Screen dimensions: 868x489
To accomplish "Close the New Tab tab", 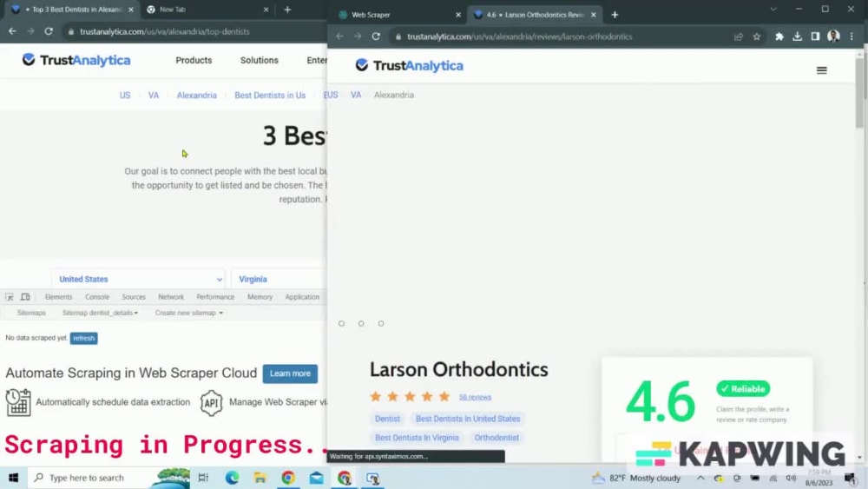I will point(266,10).
